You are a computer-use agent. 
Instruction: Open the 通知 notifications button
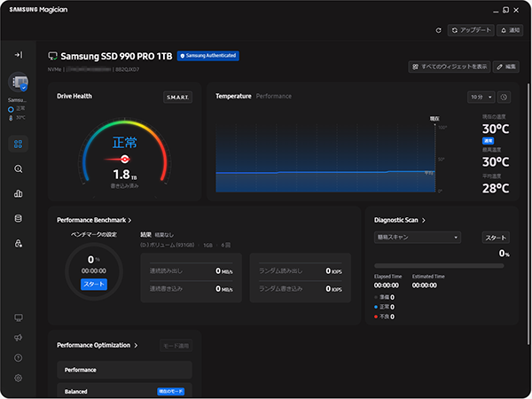tap(510, 30)
